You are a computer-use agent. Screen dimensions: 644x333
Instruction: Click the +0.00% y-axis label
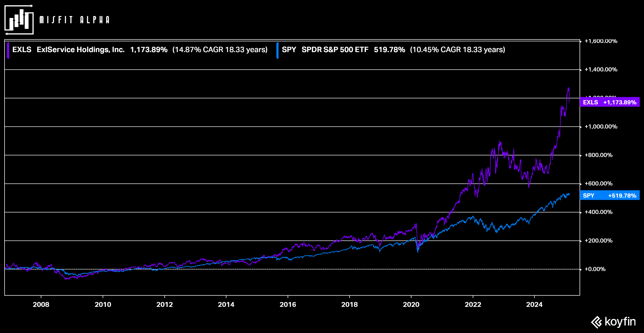click(x=595, y=269)
